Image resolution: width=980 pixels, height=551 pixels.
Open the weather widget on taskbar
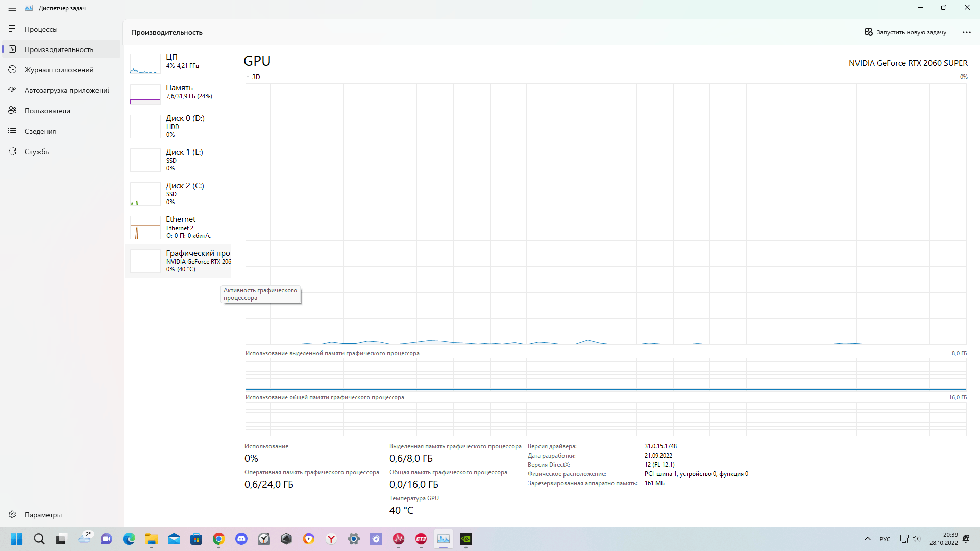coord(84,539)
